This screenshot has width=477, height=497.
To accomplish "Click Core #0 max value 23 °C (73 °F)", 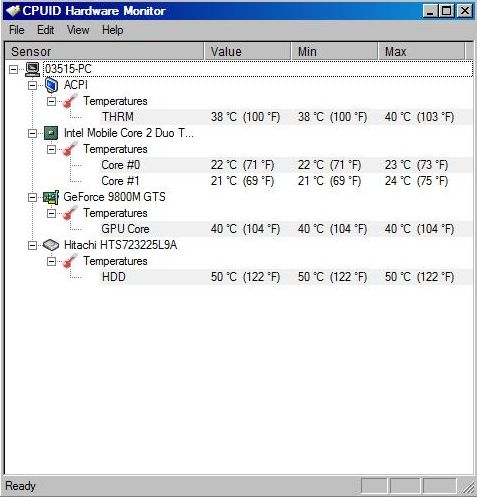I will tap(416, 165).
